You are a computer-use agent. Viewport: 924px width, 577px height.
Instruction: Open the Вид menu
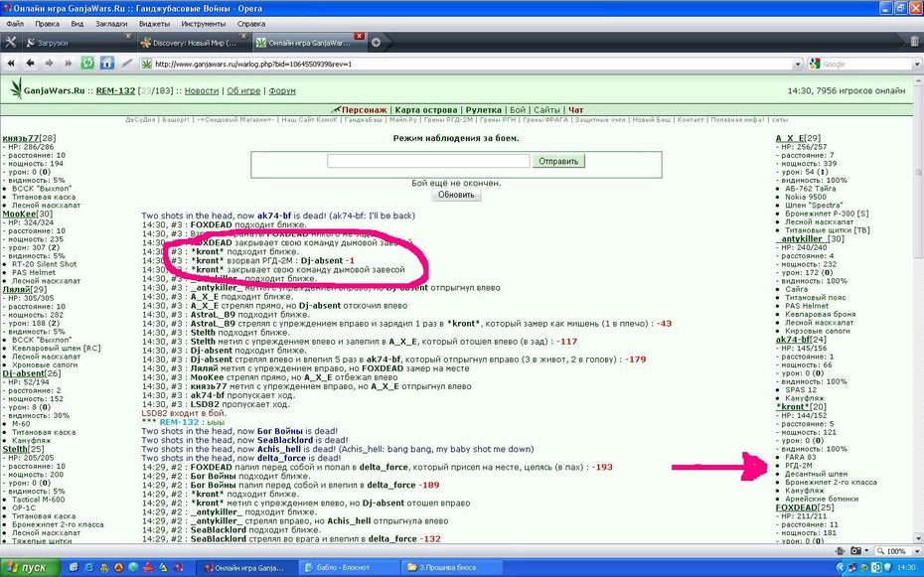[x=77, y=24]
